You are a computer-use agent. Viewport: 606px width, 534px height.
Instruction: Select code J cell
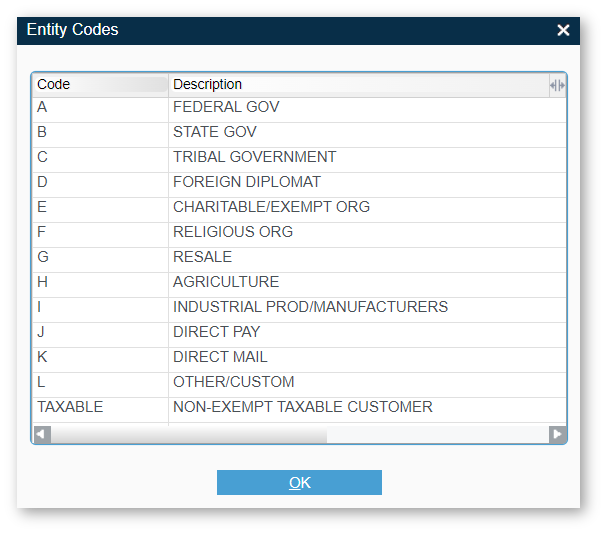click(x=100, y=335)
